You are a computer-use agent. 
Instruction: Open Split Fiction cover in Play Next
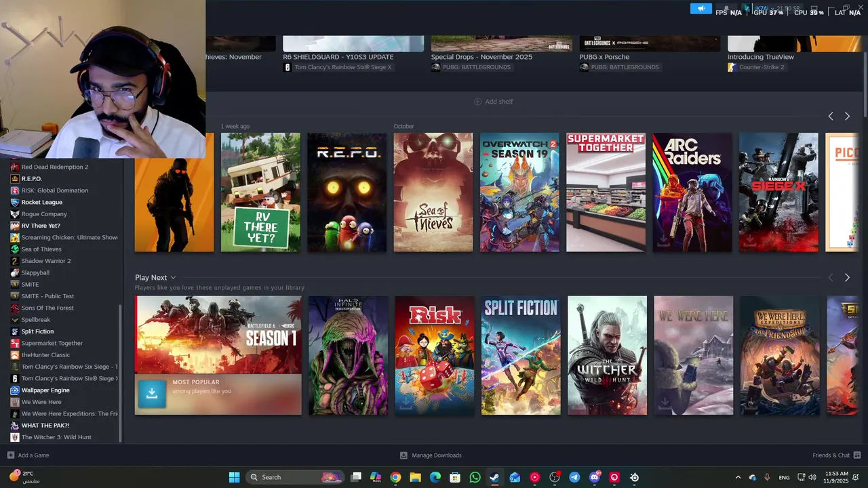[x=521, y=355]
